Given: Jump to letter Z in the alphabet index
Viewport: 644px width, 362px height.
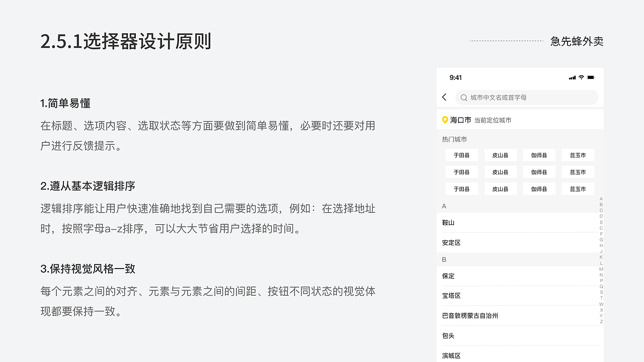Looking at the screenshot, I should point(601,320).
